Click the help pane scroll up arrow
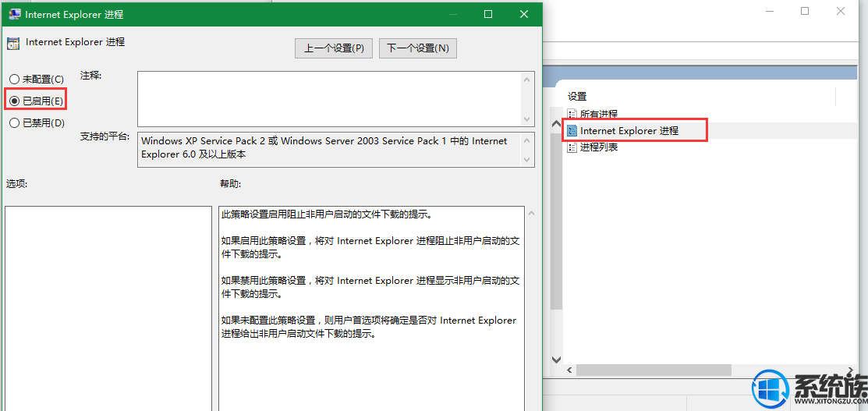The height and width of the screenshot is (411, 868). click(531, 213)
